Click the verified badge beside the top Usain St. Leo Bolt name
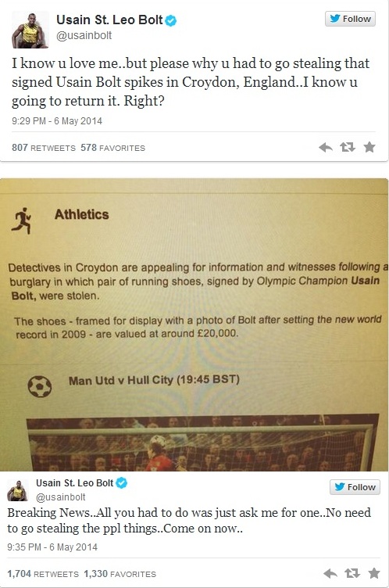 point(171,20)
